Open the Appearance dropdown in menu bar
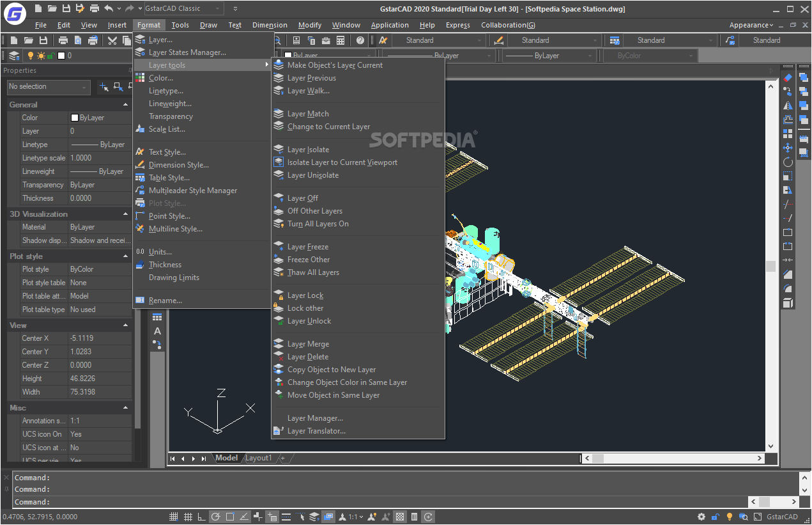 [x=751, y=25]
